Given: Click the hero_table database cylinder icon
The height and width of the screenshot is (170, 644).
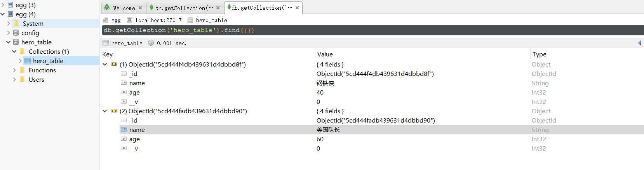Looking at the screenshot, I should pos(16,42).
